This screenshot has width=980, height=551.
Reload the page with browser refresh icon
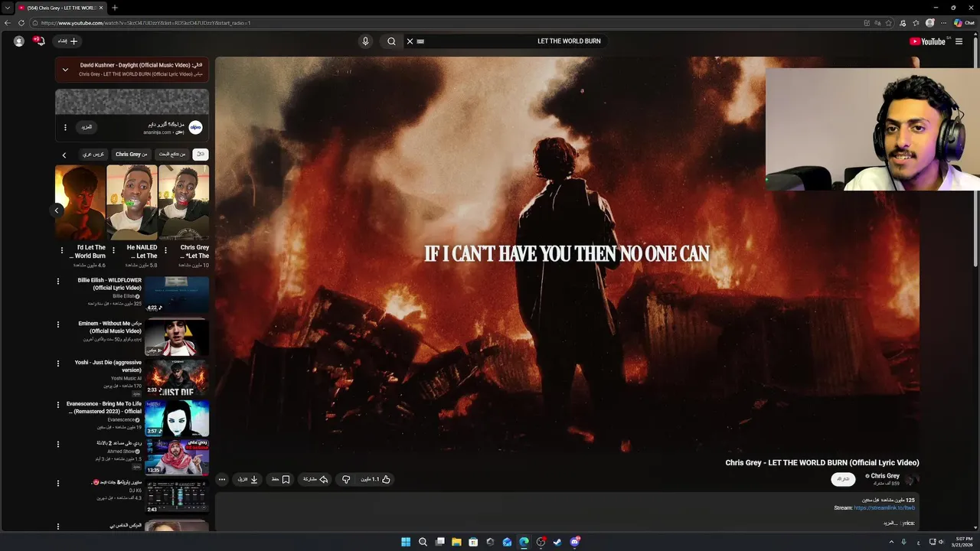click(21, 23)
